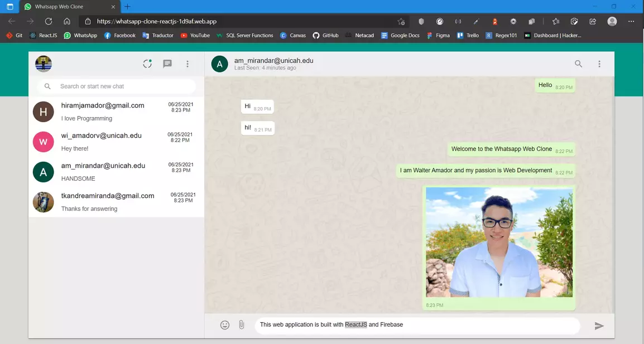Open chat with hiramjamador@gmail.com
This screenshot has width=644, height=344.
[116, 112]
